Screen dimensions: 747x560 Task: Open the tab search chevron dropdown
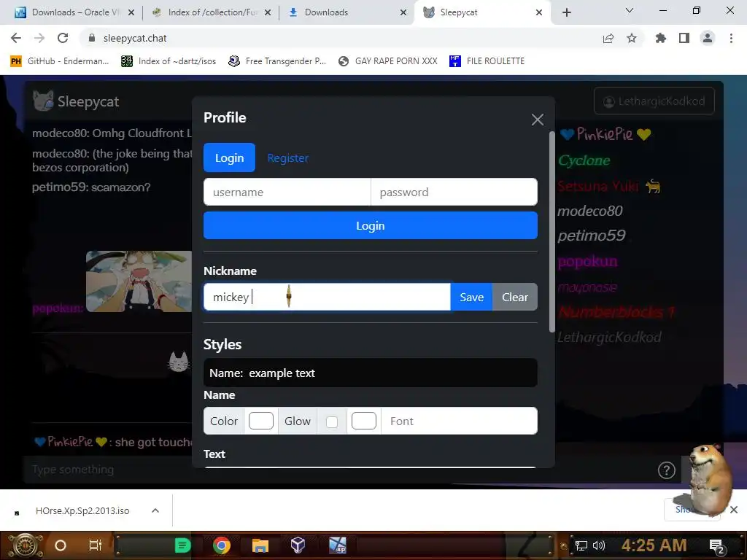click(x=630, y=10)
